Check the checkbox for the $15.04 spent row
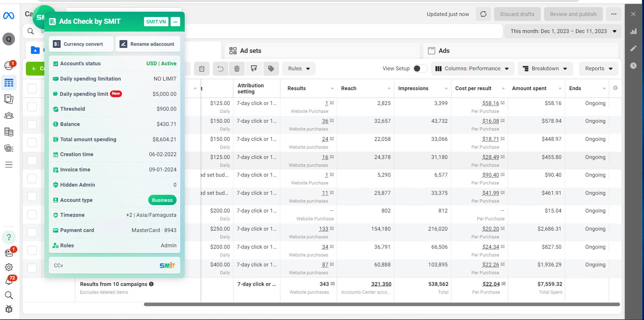Viewport: 644px width, 320px height. coord(32,214)
